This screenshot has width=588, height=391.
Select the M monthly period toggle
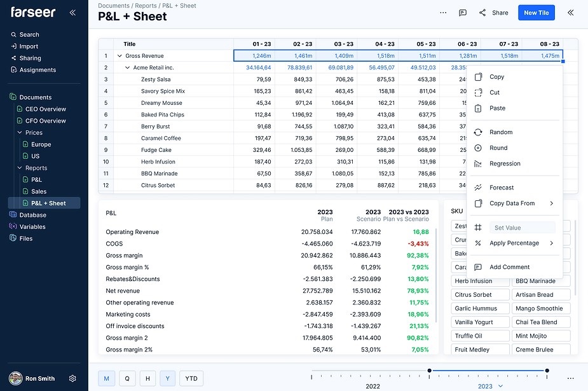(x=107, y=379)
